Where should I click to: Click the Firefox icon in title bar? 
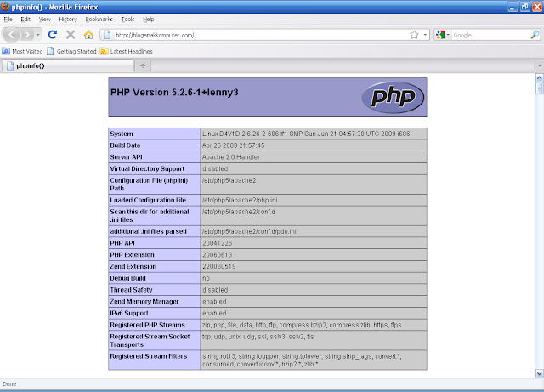pos(5,7)
